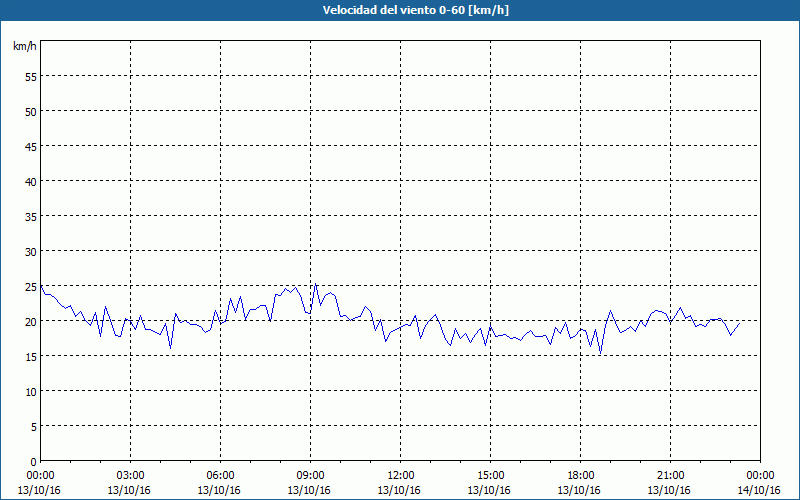Select the y-axis value "20"
The image size is (800, 500).
point(31,321)
